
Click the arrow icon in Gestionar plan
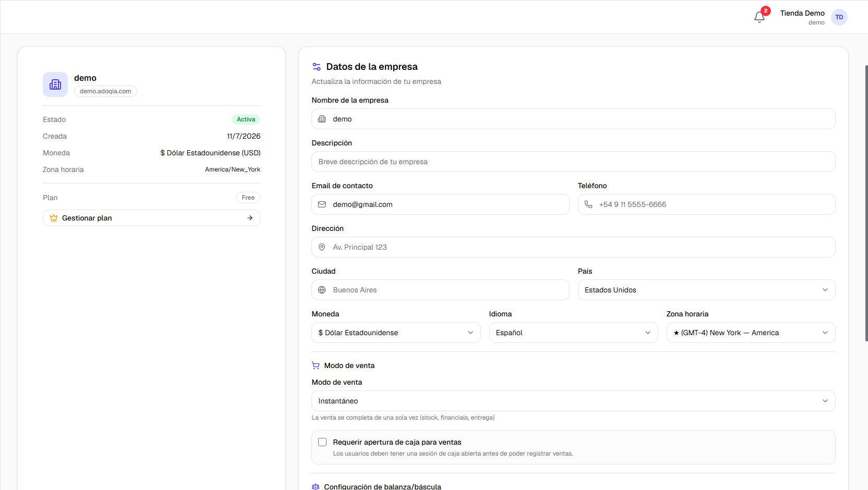[250, 218]
